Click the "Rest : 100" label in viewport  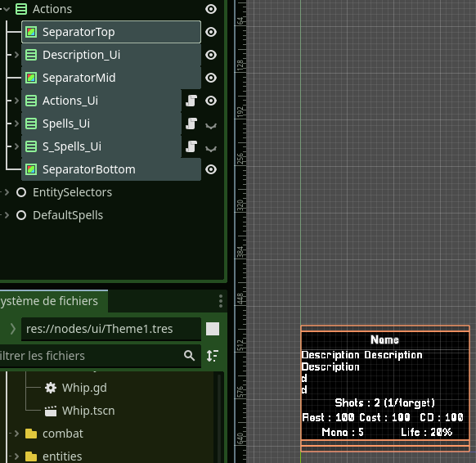point(328,417)
